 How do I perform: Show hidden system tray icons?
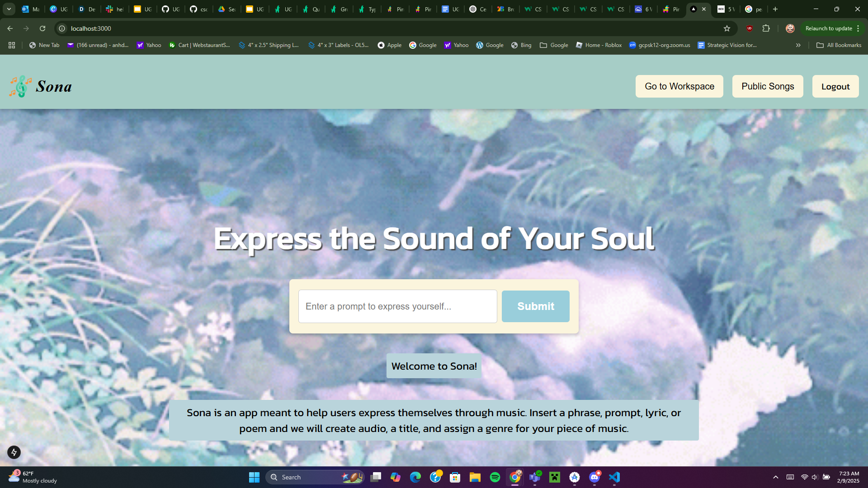click(x=776, y=477)
